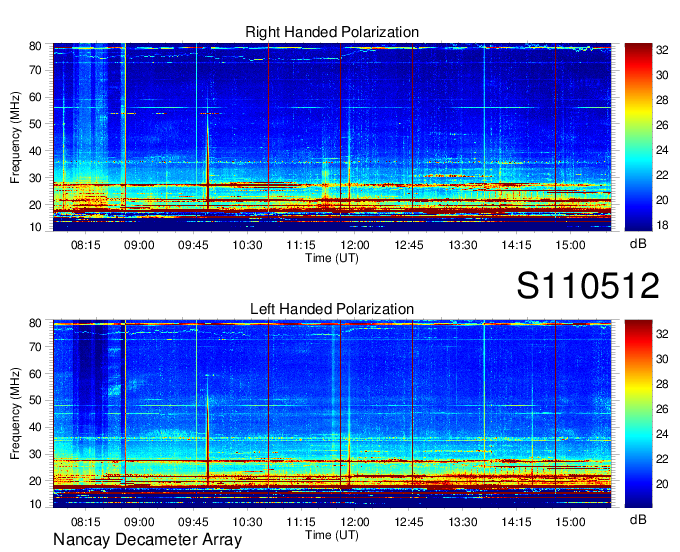Screen dimensions: 680x552
Task: Click the 80 MHz tick on the Left Handed plot
Action: tap(35, 323)
